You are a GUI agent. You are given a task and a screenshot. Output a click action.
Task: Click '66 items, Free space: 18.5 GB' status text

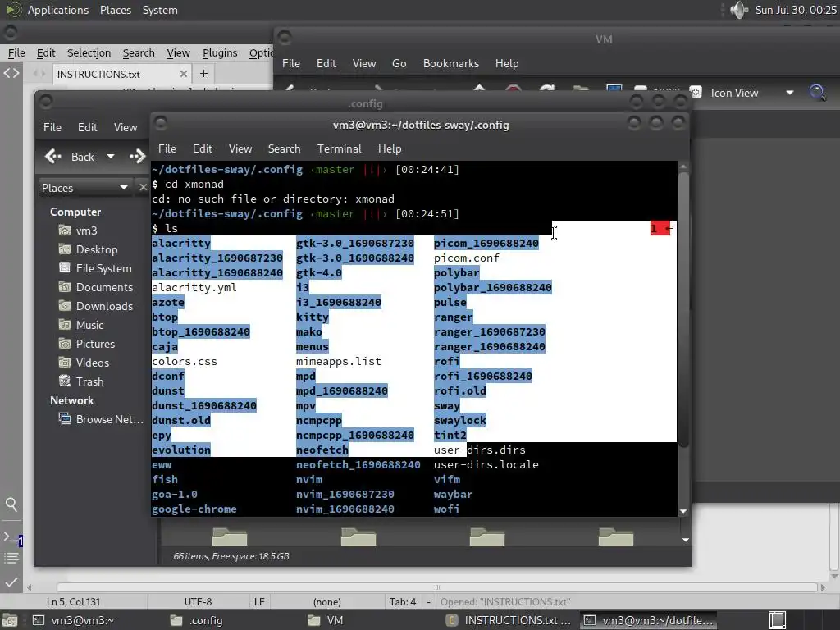tap(231, 556)
